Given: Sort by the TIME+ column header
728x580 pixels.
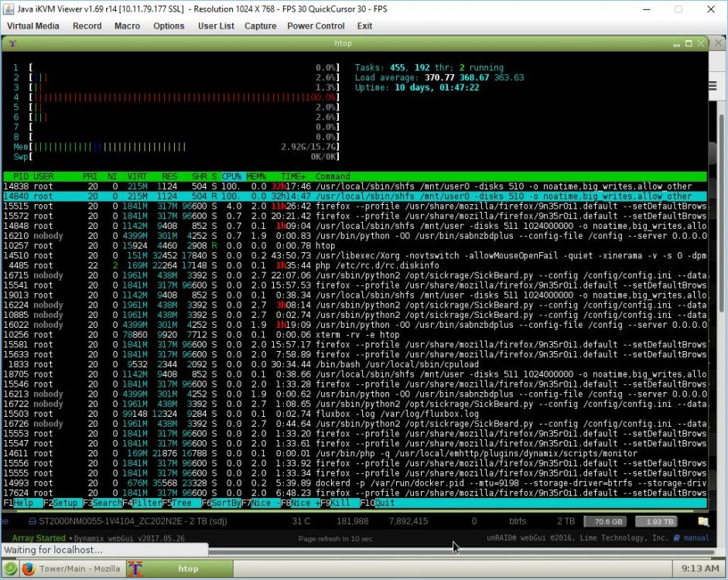Looking at the screenshot, I should (293, 177).
